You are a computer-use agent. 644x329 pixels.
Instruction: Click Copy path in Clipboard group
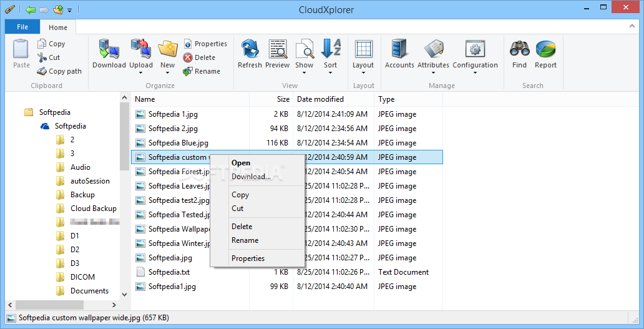tap(59, 71)
